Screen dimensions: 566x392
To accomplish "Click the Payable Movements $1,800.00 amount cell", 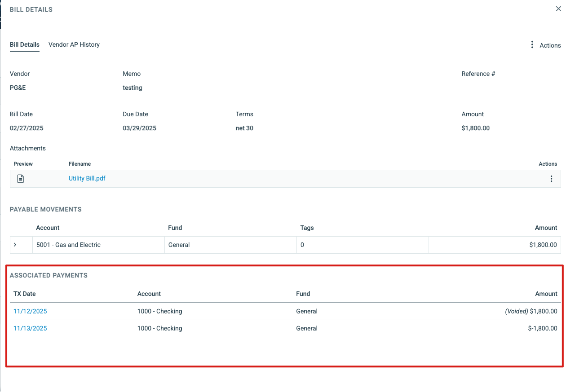I will point(543,245).
